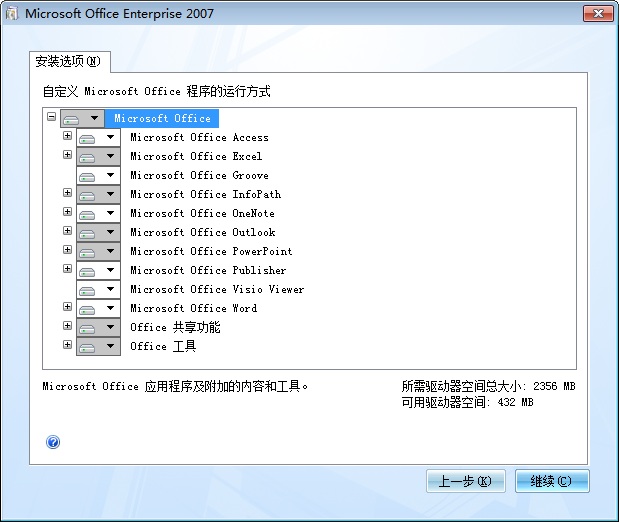Screen dimensions: 619x522
Task: Expand the Office 共享功能 node
Action: (68, 325)
